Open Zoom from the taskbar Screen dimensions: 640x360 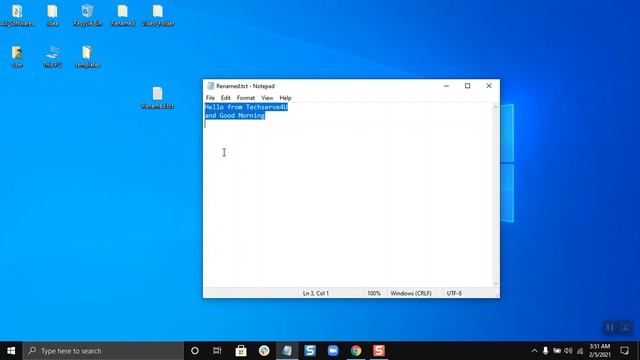click(333, 351)
